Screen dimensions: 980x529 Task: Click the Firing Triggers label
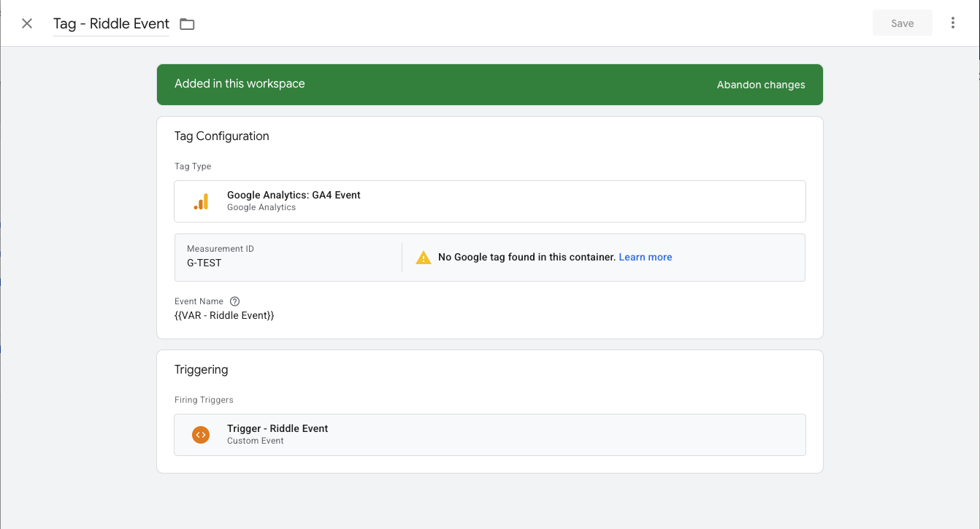[204, 400]
